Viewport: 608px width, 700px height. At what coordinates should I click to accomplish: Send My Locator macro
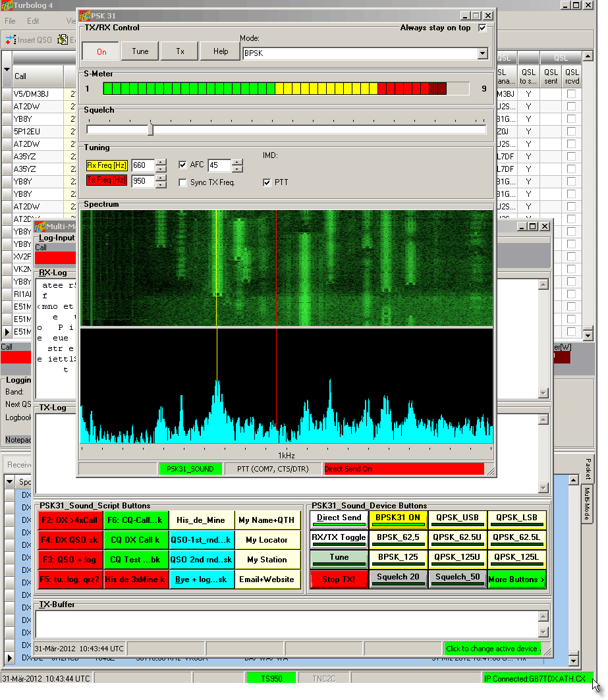267,540
